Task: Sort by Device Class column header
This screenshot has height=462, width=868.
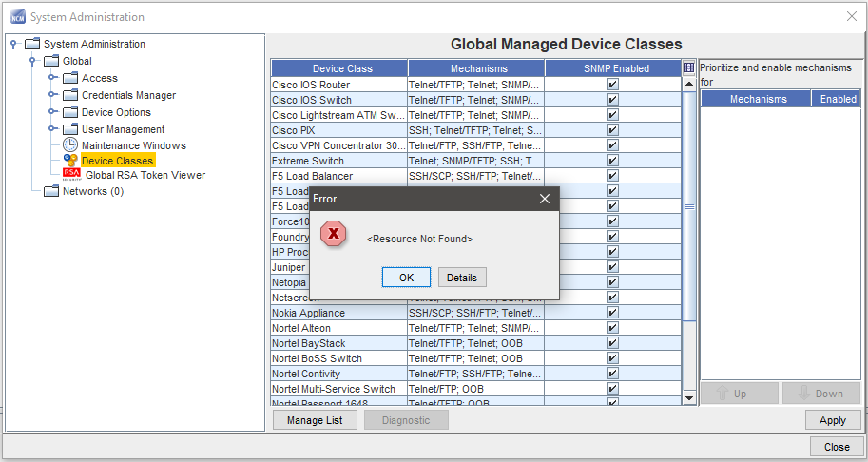Action: click(x=339, y=68)
